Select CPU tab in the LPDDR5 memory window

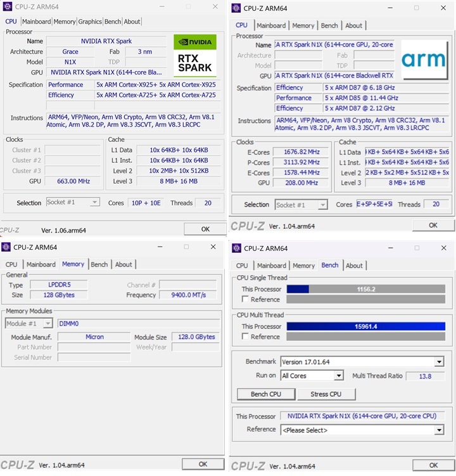tap(11, 264)
